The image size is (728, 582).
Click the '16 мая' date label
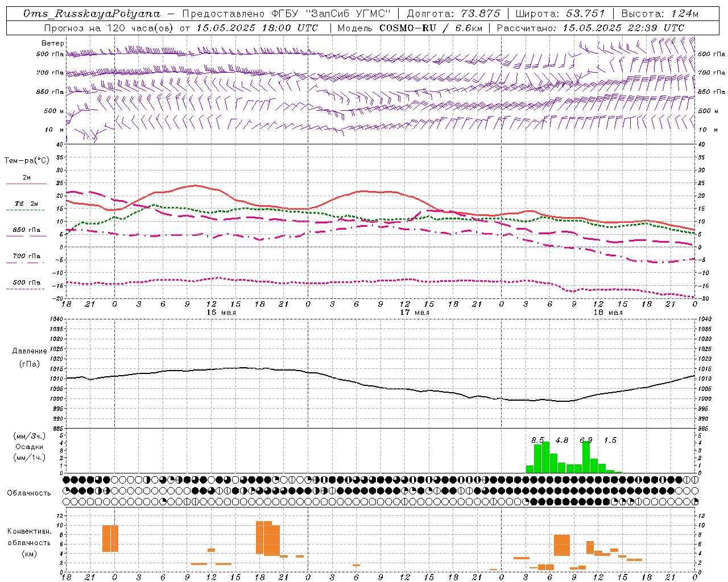(221, 313)
